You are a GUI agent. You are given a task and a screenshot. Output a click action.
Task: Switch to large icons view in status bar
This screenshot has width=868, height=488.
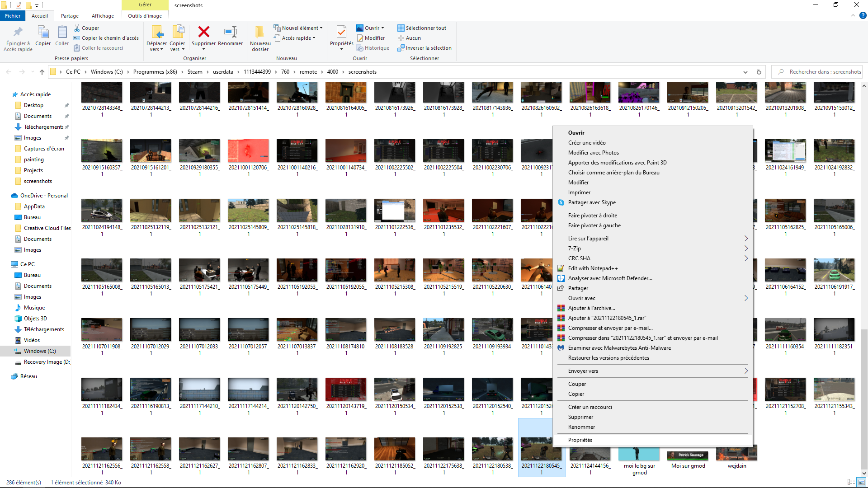coord(862,482)
